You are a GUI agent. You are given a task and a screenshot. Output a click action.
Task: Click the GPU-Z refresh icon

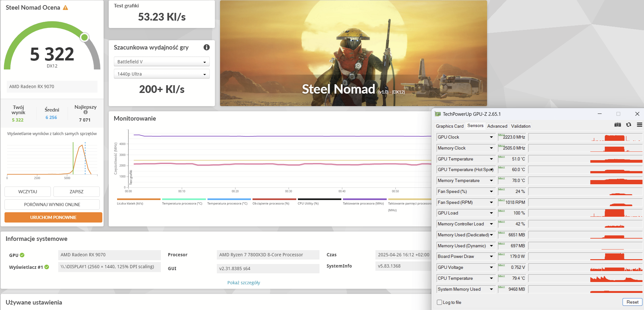[629, 125]
